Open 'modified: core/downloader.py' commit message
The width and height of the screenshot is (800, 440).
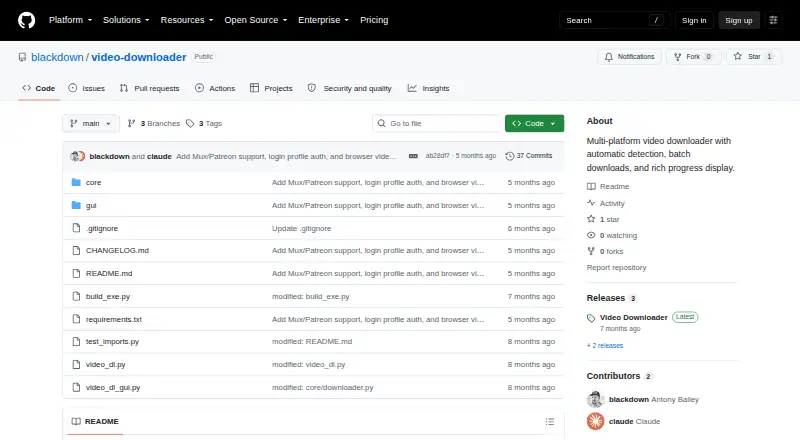[x=322, y=387]
